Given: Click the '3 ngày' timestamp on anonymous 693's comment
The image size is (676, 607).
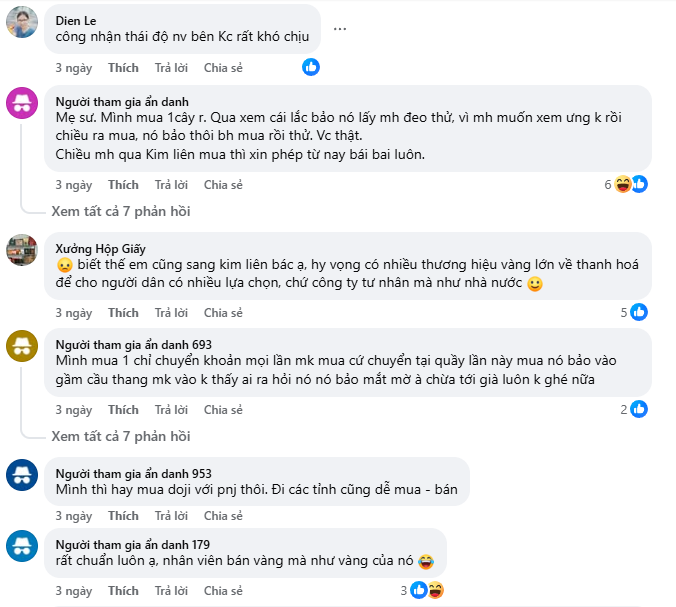Looking at the screenshot, I should pos(73,410).
